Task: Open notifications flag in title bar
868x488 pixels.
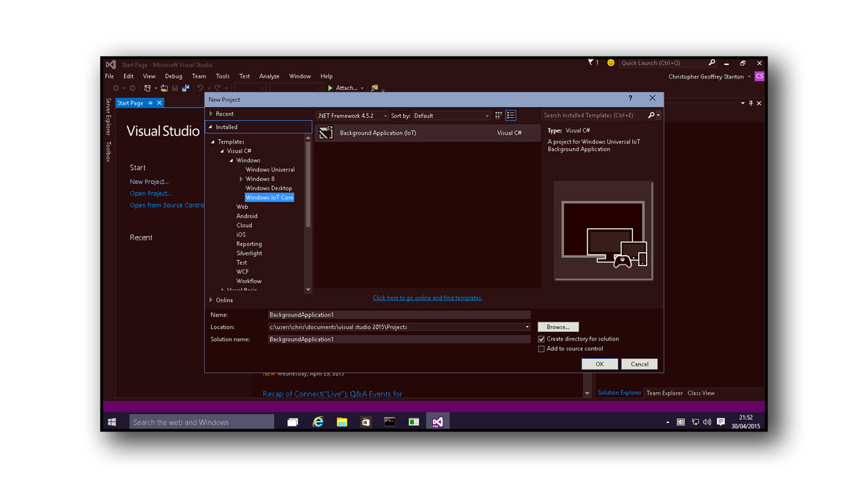Action: (x=591, y=63)
